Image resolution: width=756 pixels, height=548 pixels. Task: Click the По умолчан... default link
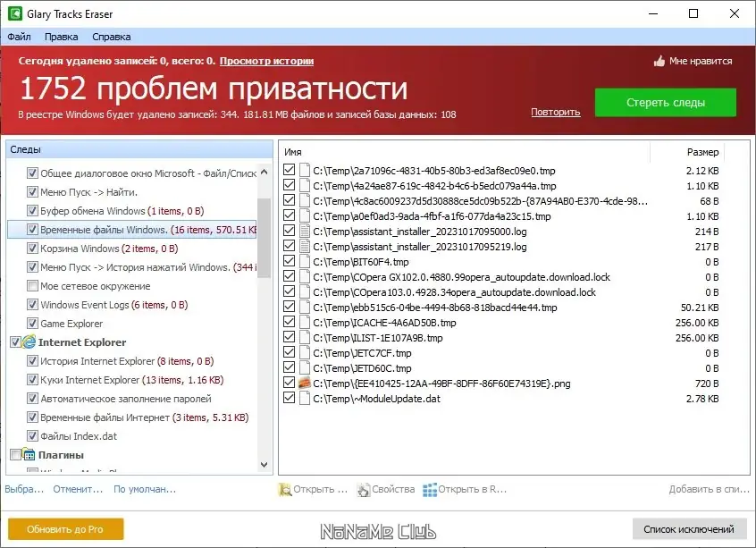[145, 489]
